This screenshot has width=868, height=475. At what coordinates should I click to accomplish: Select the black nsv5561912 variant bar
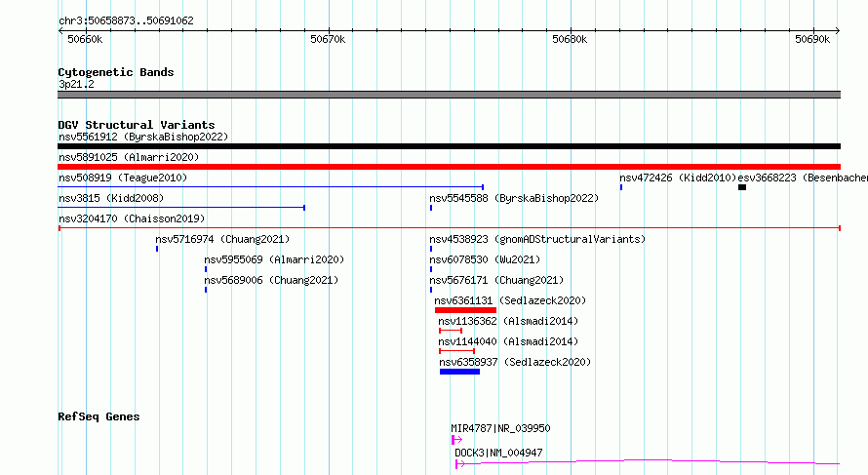(449, 146)
